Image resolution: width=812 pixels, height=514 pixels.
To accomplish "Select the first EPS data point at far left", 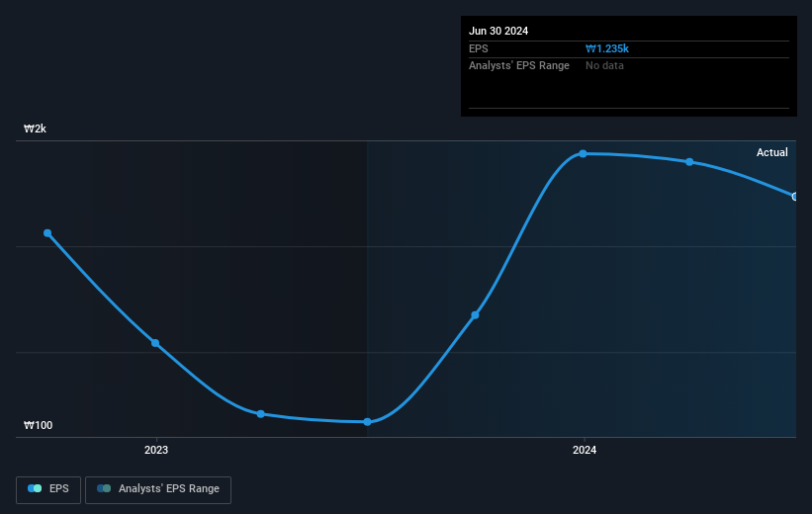I will coord(47,233).
